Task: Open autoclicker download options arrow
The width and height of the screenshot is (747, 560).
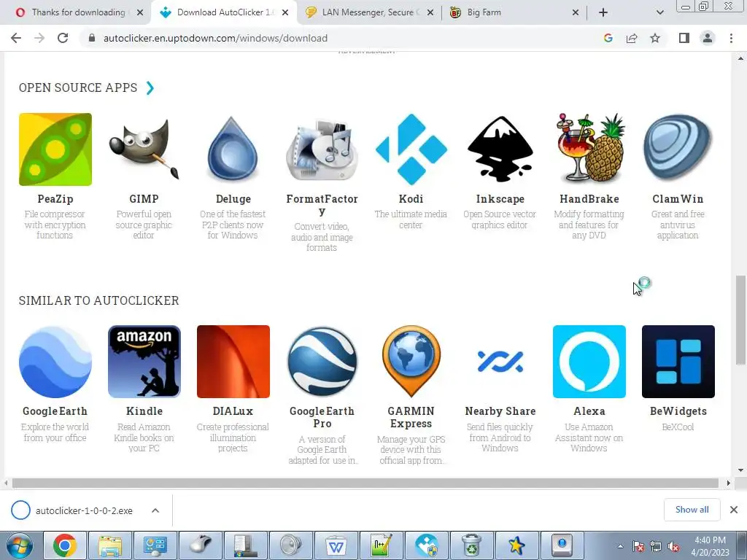Action: point(155,510)
